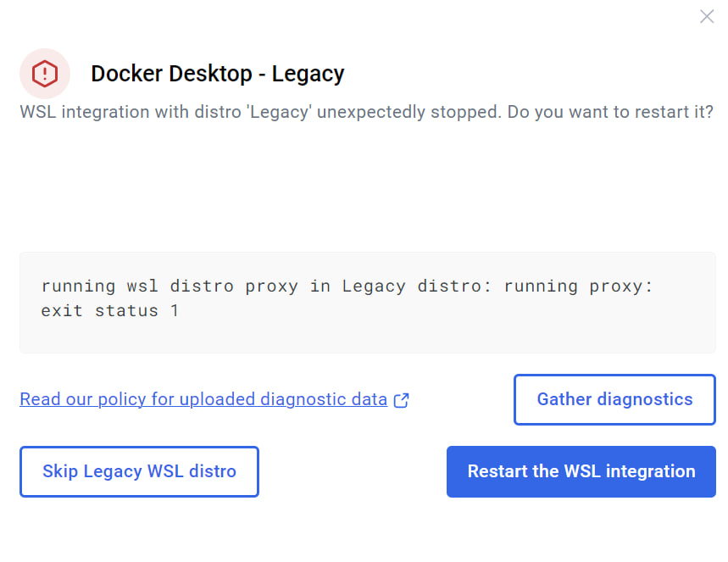728x562 pixels.
Task: Gather diagnostics for the error
Action: click(614, 399)
